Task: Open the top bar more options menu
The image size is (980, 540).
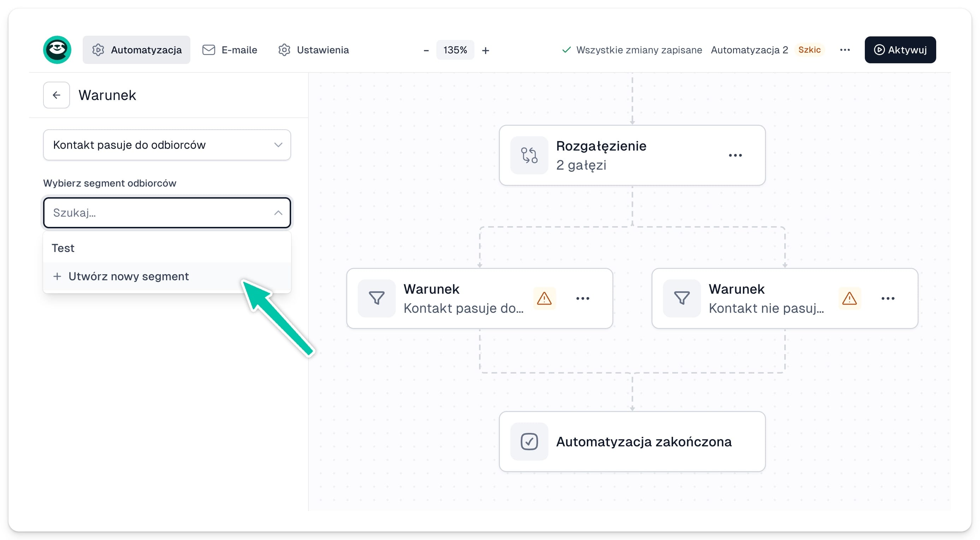Action: click(845, 50)
